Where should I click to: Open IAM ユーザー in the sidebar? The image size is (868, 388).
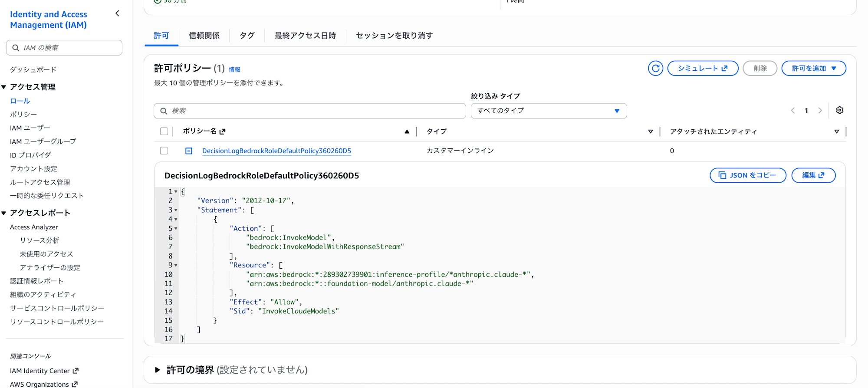pyautogui.click(x=30, y=128)
